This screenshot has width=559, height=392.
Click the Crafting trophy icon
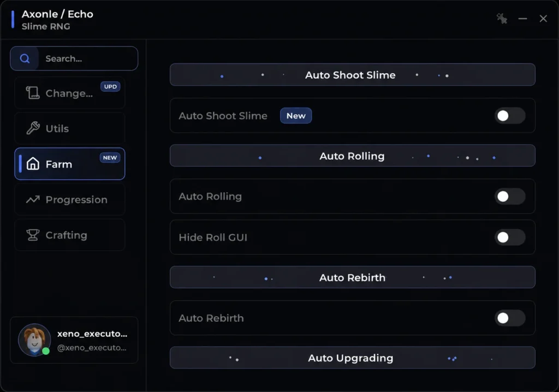tap(33, 235)
